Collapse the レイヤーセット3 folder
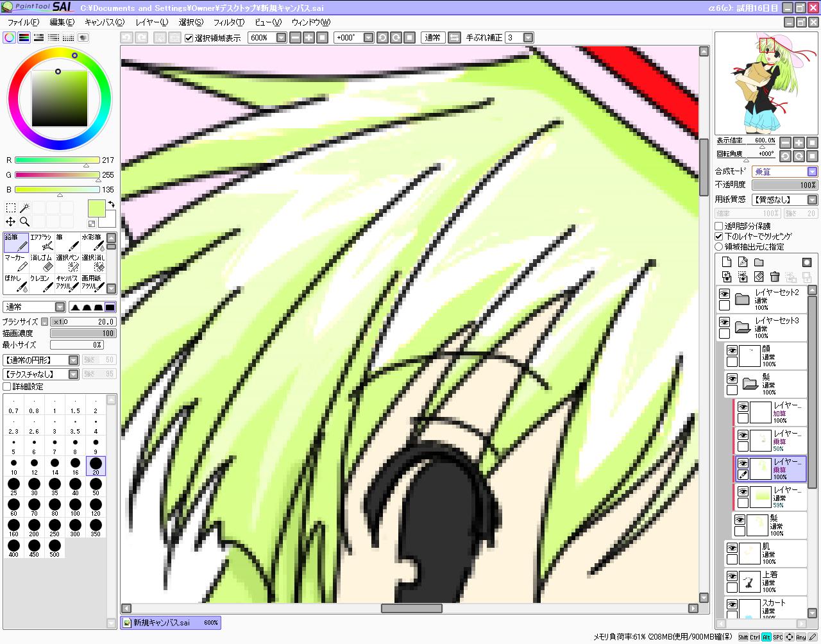Viewport: 821px width, 644px height. click(x=742, y=327)
